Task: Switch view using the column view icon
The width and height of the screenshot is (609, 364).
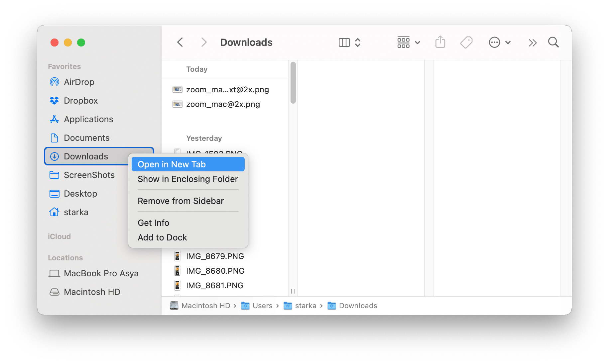Action: point(344,43)
